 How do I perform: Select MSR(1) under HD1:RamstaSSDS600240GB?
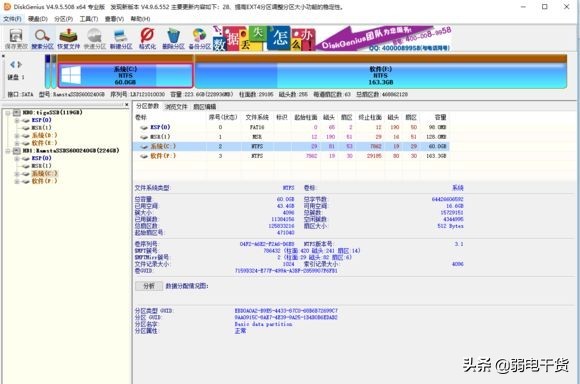click(x=41, y=166)
